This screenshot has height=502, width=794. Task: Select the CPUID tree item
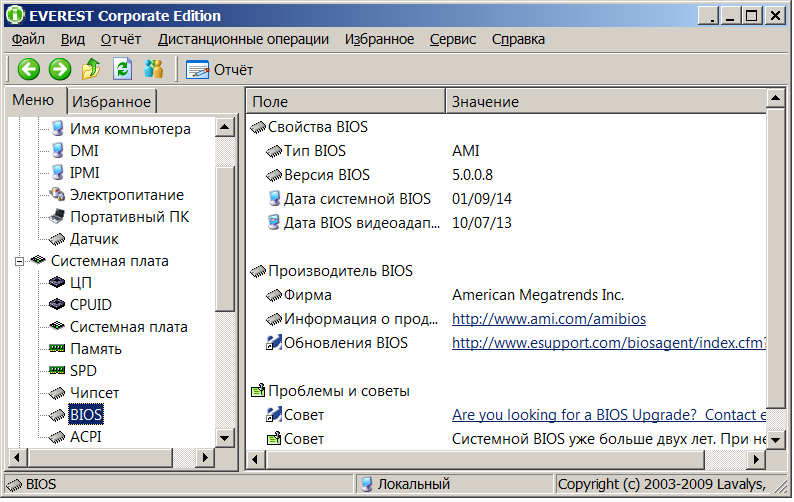[x=91, y=304]
